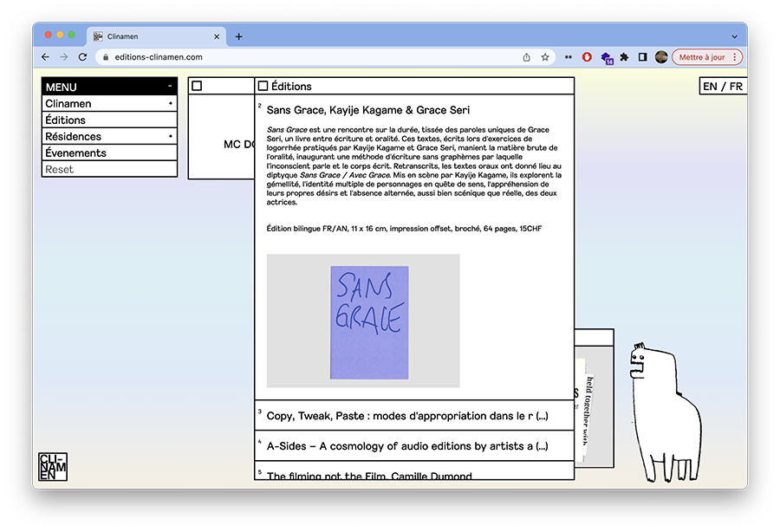Screen dimensions: 780x532
Task: Reload the page with refresh icon
Action: 82,57
